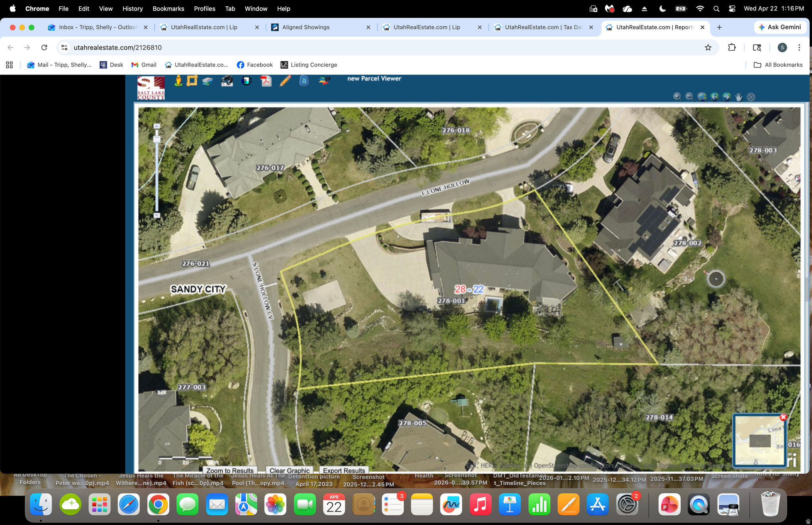Activate the pan hand tool
This screenshot has width=812, height=525.
[x=739, y=97]
